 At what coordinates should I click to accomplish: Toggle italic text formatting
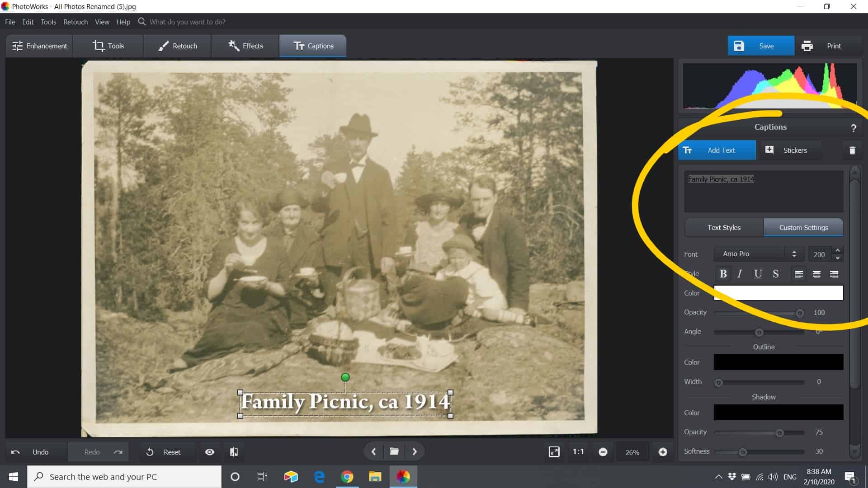click(740, 273)
